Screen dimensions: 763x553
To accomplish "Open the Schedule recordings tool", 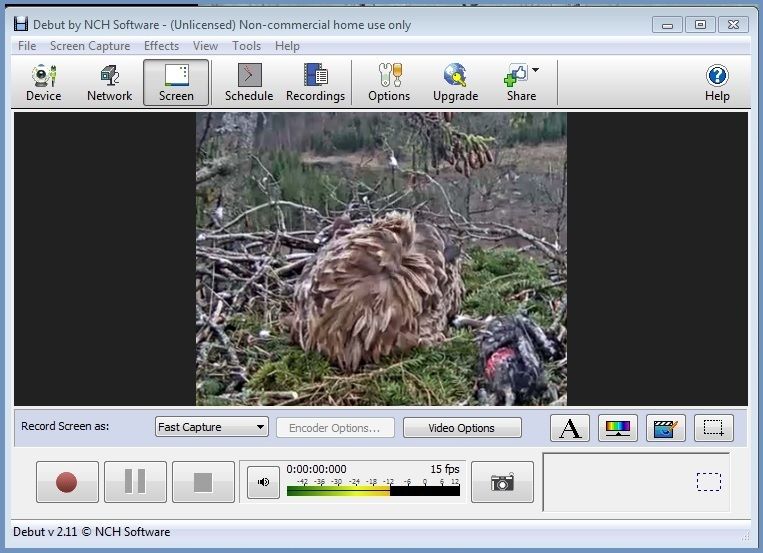I will (x=249, y=83).
